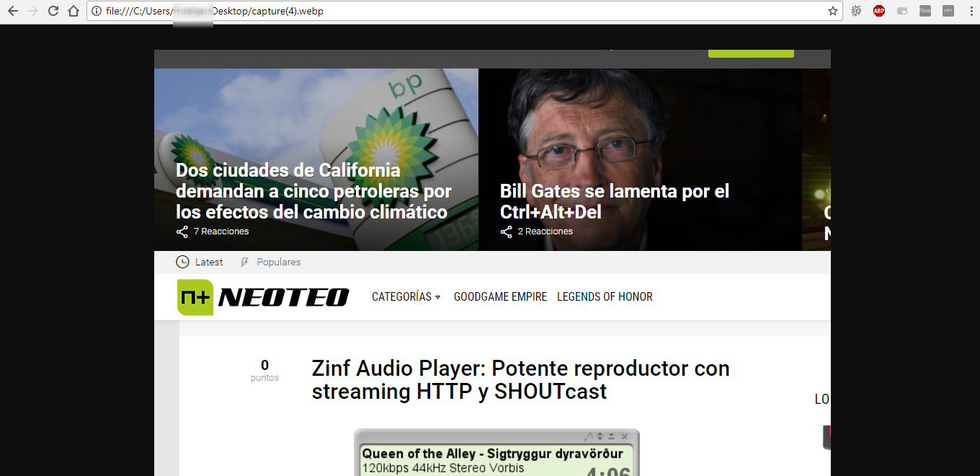Open the GOODGAME EMPIRE menu item
The width and height of the screenshot is (980, 476).
pyautogui.click(x=501, y=296)
